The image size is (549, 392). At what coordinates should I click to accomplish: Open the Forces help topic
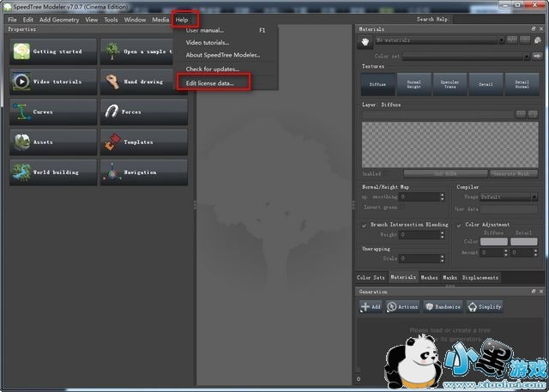coord(144,112)
